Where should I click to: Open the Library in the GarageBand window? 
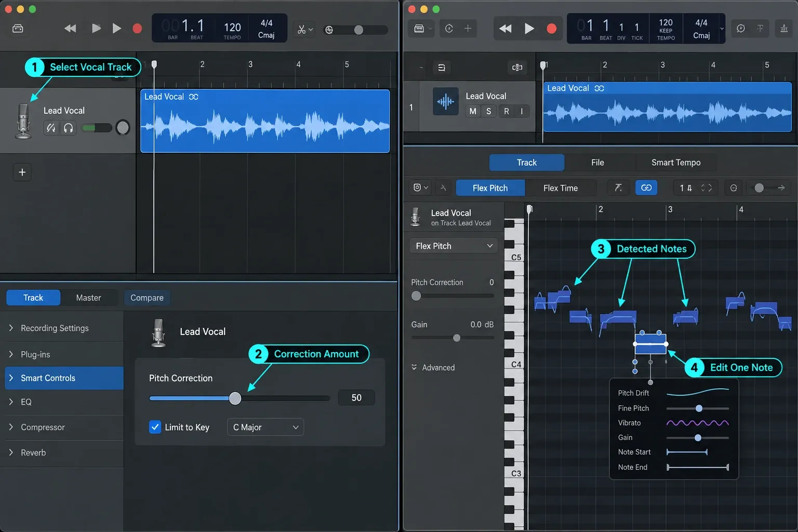coord(18,29)
